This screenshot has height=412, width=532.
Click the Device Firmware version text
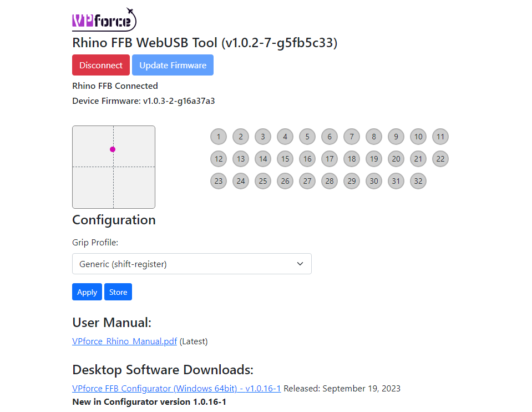tap(144, 101)
